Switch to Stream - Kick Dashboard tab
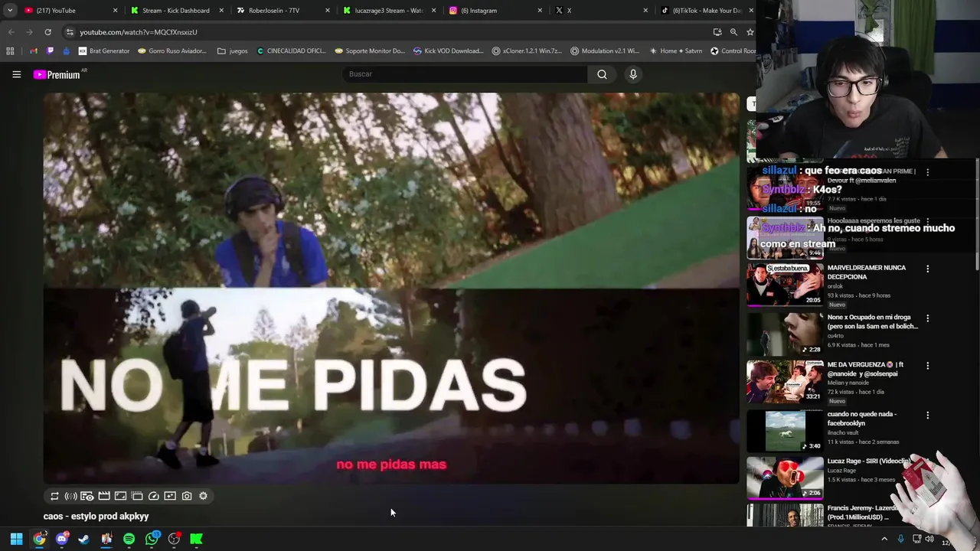The width and height of the screenshot is (980, 551). [x=175, y=11]
